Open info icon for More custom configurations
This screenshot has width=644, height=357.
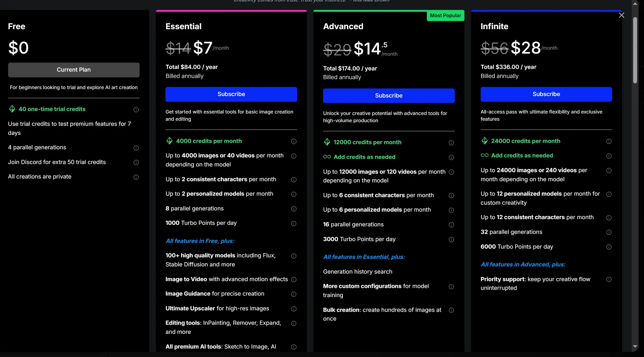coord(451,287)
